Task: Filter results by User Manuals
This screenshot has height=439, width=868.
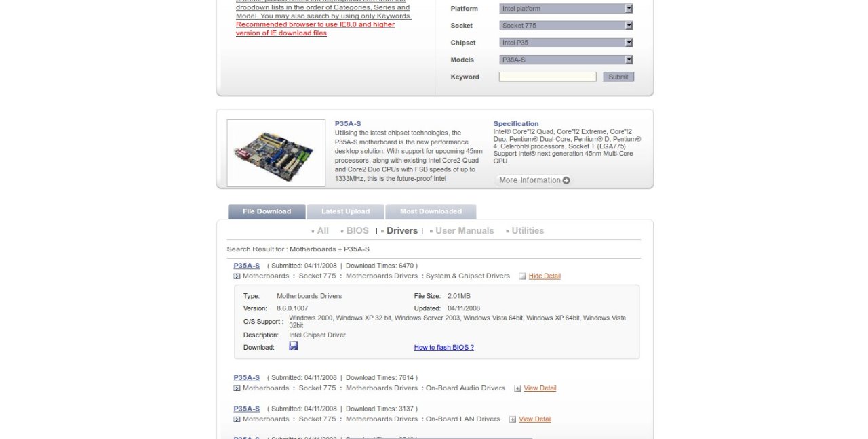Action: 464,231
